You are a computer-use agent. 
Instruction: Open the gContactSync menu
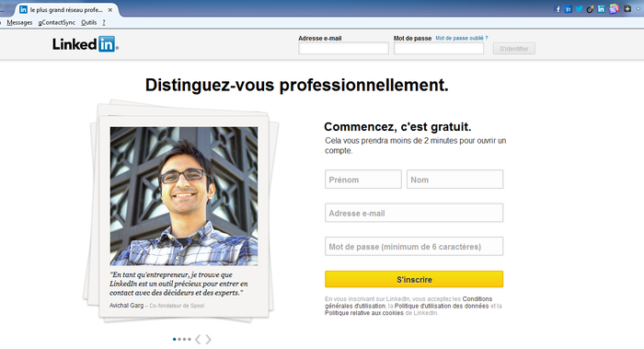[x=57, y=23]
